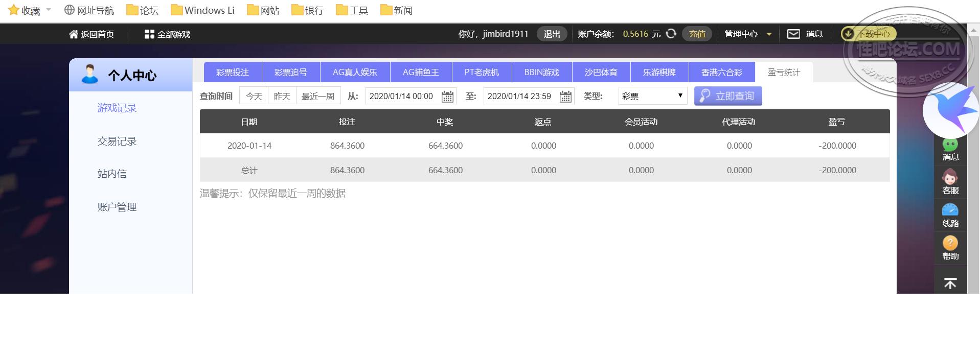Open the 类型 彩票 dropdown
Image resolution: width=980 pixels, height=356 pixels.
click(x=653, y=96)
